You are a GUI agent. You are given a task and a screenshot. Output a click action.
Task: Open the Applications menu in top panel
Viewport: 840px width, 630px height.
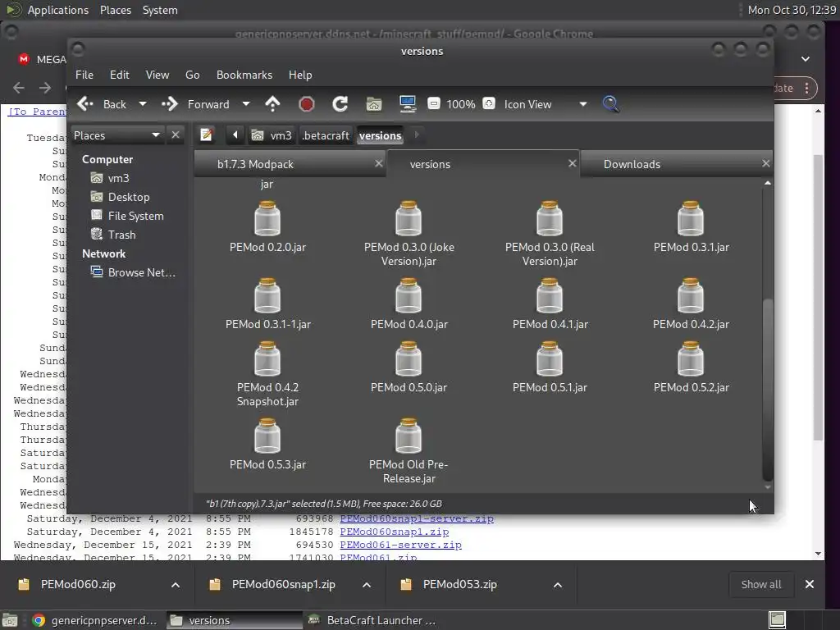point(58,10)
